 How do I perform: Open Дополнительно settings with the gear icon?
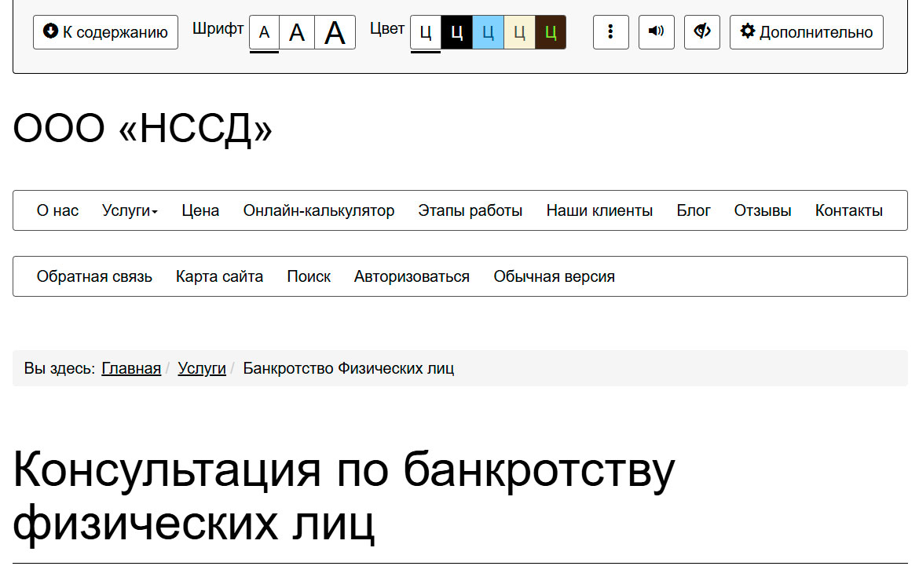pyautogui.click(x=806, y=32)
